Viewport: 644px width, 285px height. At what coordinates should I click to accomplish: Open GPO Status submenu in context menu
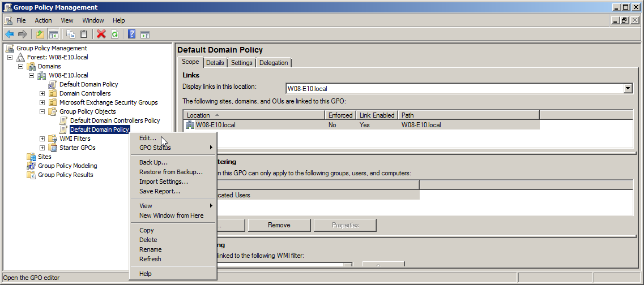(x=173, y=148)
